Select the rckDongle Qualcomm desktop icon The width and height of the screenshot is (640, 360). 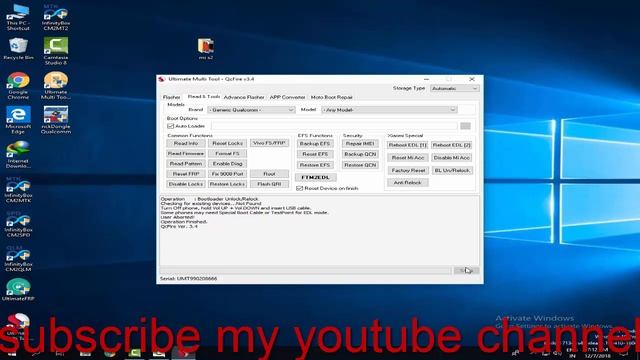click(x=56, y=120)
